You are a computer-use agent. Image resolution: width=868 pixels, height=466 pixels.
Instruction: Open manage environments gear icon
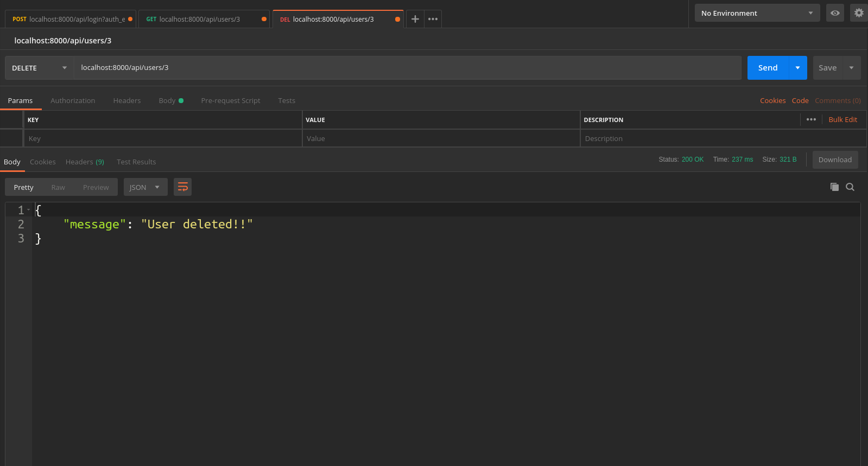(x=859, y=13)
